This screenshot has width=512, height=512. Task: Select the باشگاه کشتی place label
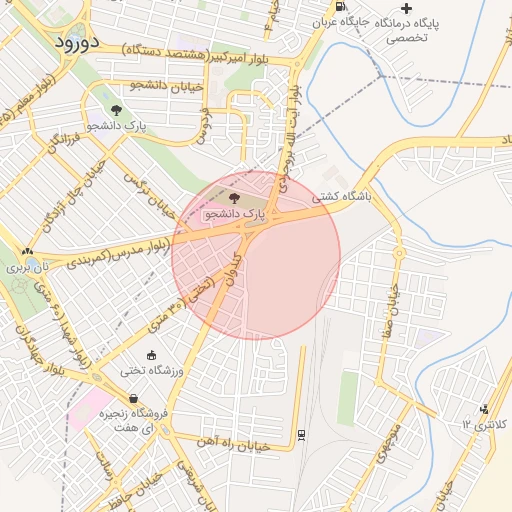(342, 197)
